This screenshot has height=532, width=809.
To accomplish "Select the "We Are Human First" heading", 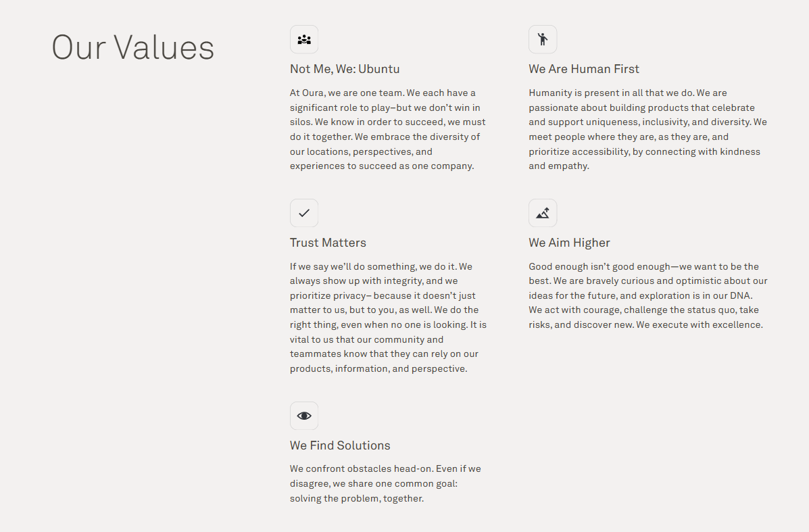I will [x=584, y=69].
